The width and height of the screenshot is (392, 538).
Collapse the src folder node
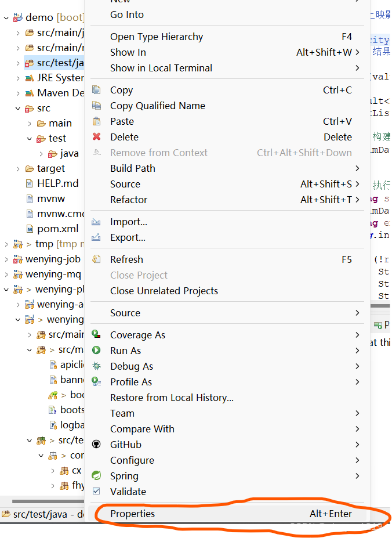tap(18, 109)
